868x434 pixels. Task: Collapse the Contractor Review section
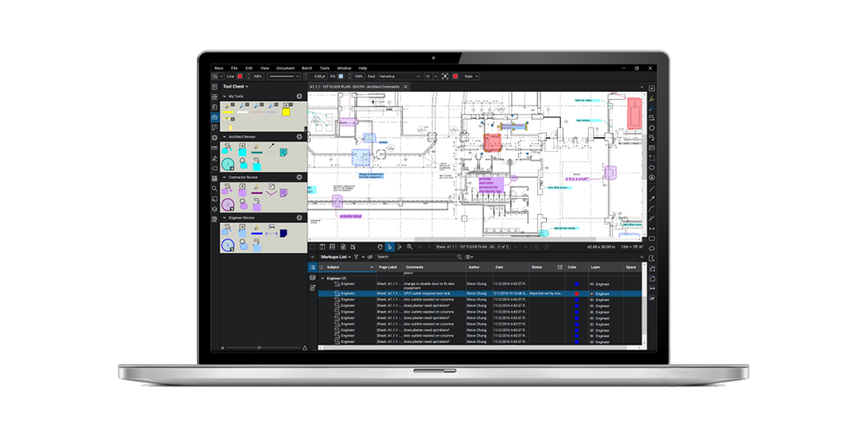tap(224, 177)
